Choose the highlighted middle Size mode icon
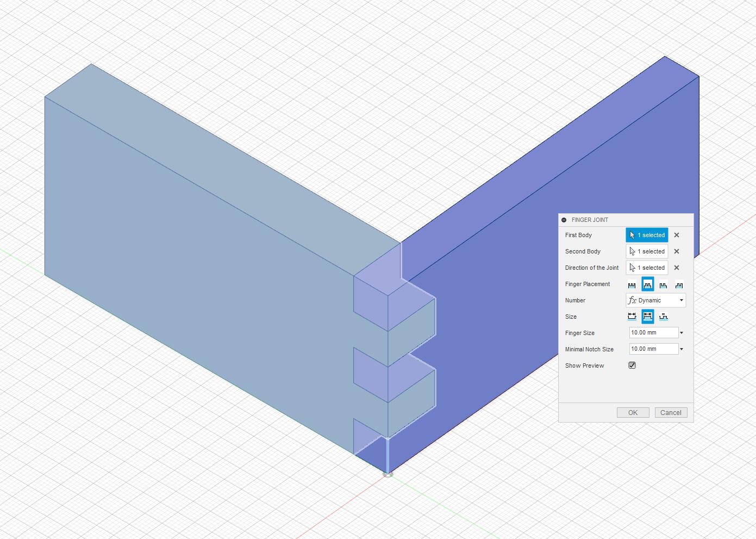The height and width of the screenshot is (539, 756). [x=647, y=316]
